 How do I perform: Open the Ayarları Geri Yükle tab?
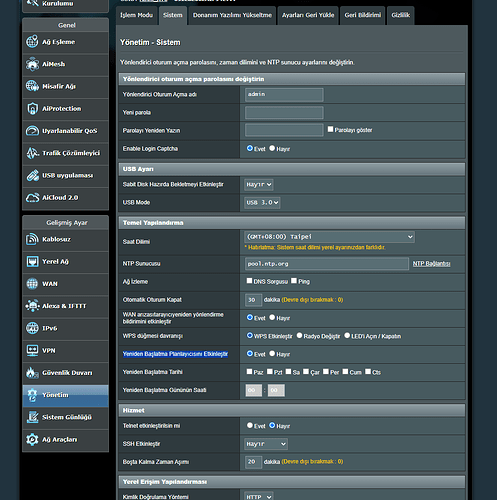[x=308, y=15]
